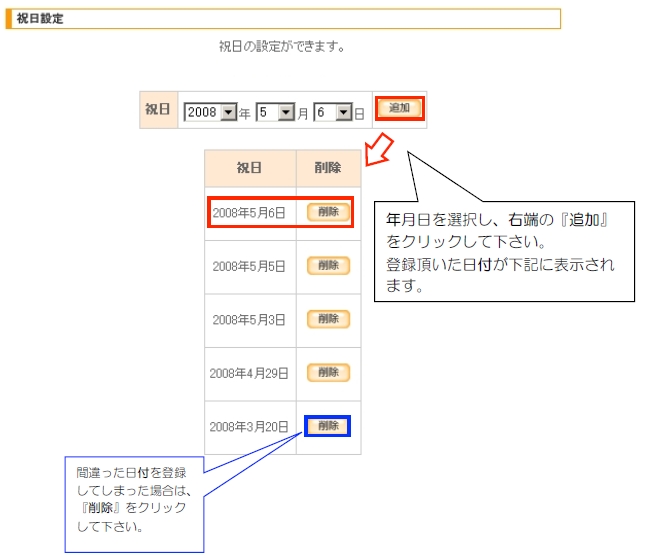Click the 祝日 label beside the date selectors

(x=158, y=110)
